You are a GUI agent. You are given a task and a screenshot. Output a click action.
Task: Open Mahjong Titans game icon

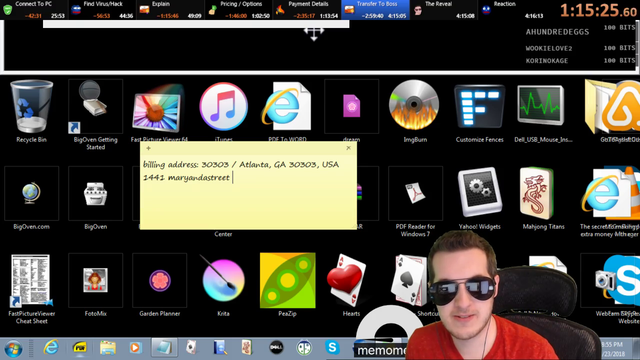click(543, 198)
